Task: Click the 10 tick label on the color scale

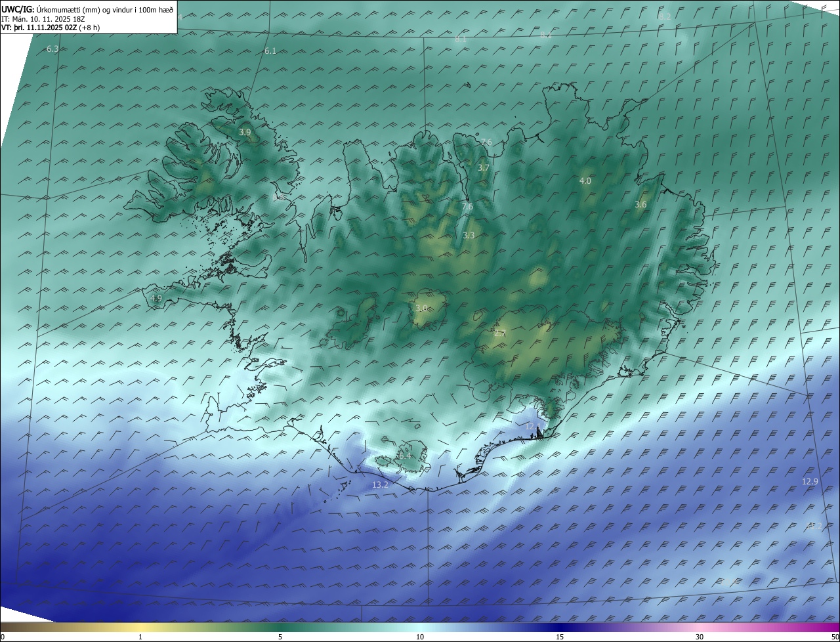Action: coord(420,637)
